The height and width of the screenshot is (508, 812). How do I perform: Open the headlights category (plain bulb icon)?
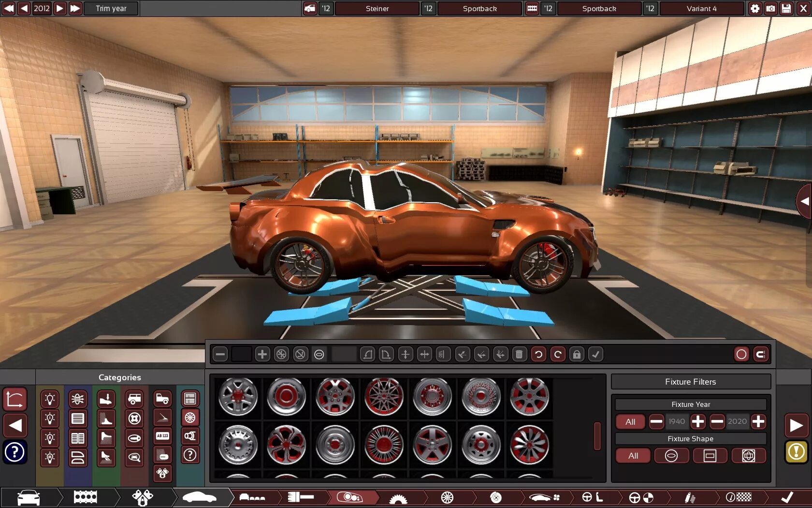[x=50, y=399]
